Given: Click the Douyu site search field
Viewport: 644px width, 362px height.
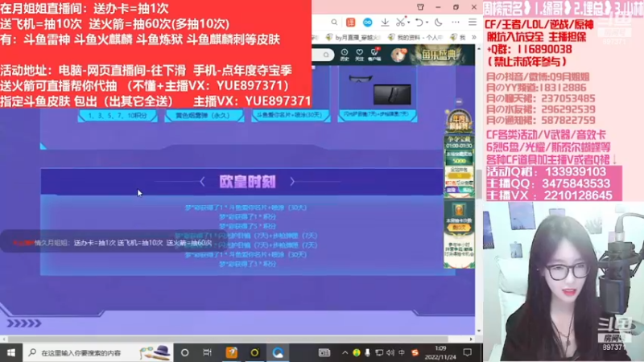Looking at the screenshot, I should coord(323,55).
